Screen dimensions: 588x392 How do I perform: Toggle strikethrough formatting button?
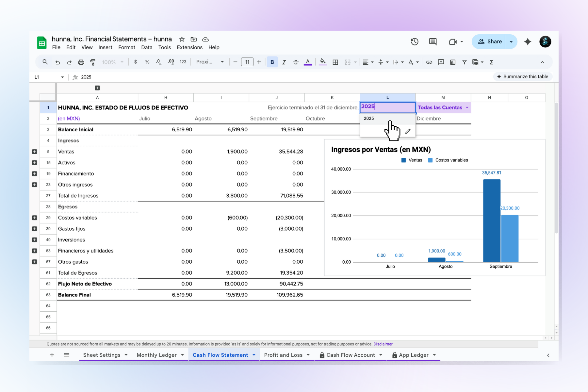click(x=296, y=62)
